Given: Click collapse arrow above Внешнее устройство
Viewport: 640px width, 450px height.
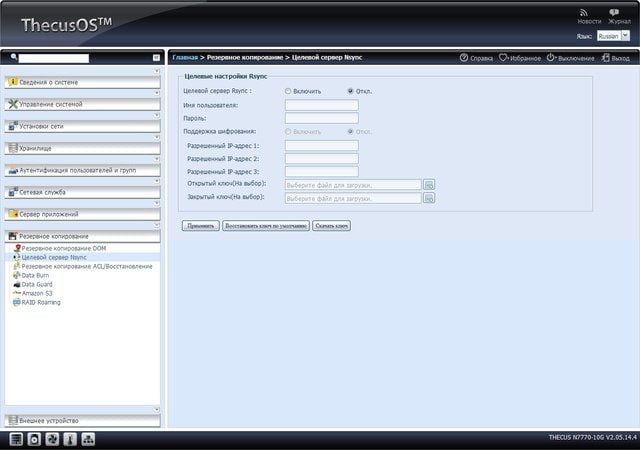Looking at the screenshot, I should coord(157,410).
